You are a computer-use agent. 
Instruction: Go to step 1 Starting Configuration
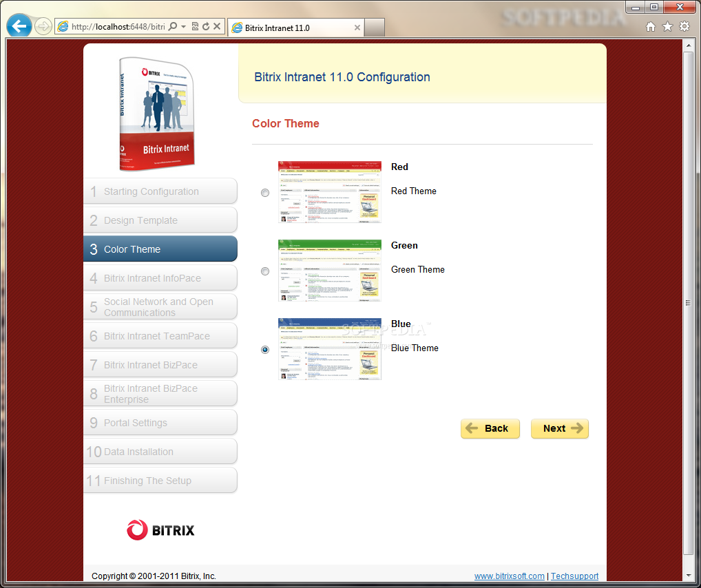tap(160, 191)
